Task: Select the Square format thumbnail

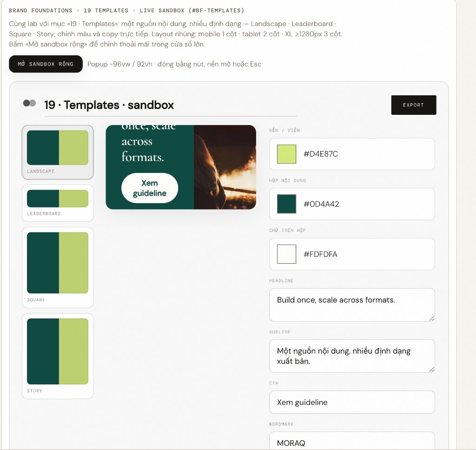Action: [x=58, y=267]
